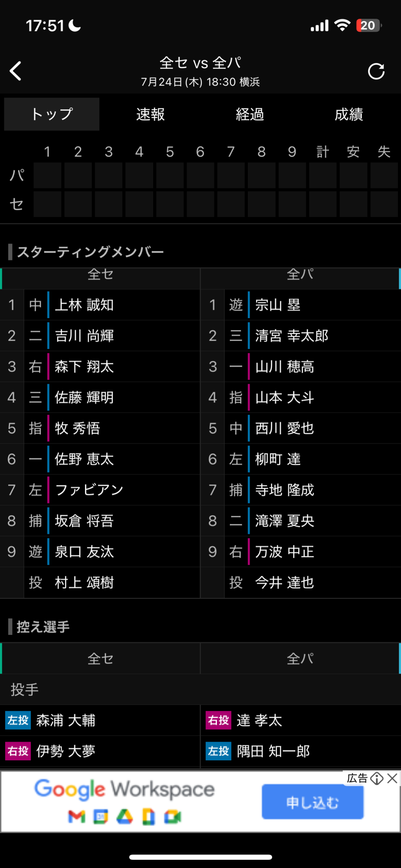Viewport: 401px width, 868px height.
Task: Tap the battery indicator in status bar
Action: pyautogui.click(x=368, y=26)
